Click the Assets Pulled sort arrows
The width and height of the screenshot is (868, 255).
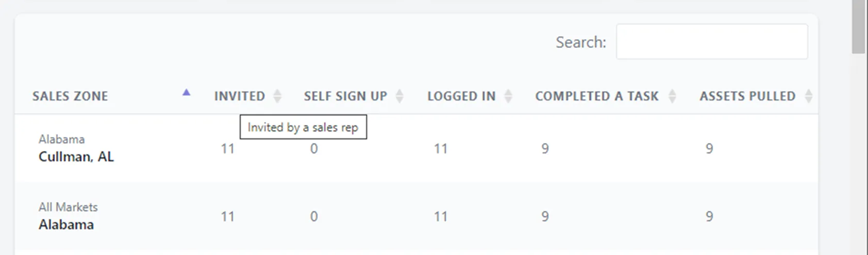click(x=808, y=96)
